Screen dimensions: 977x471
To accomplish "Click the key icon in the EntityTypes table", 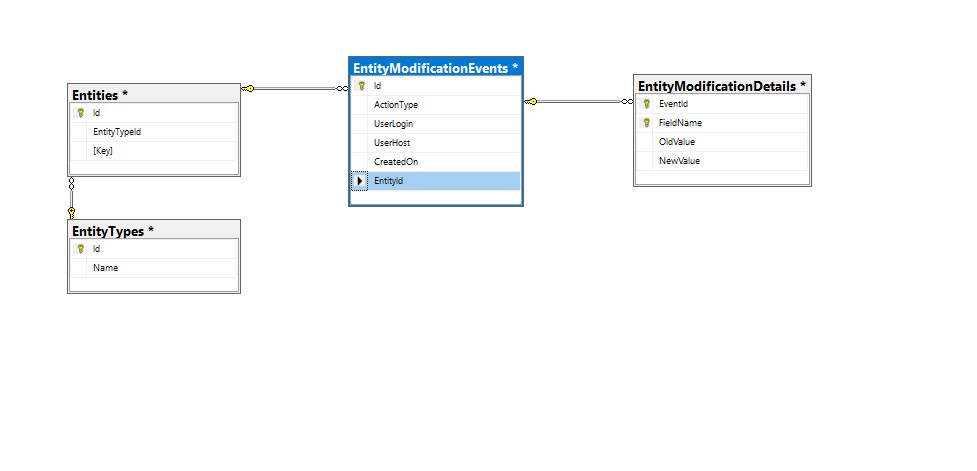I will (x=80, y=249).
